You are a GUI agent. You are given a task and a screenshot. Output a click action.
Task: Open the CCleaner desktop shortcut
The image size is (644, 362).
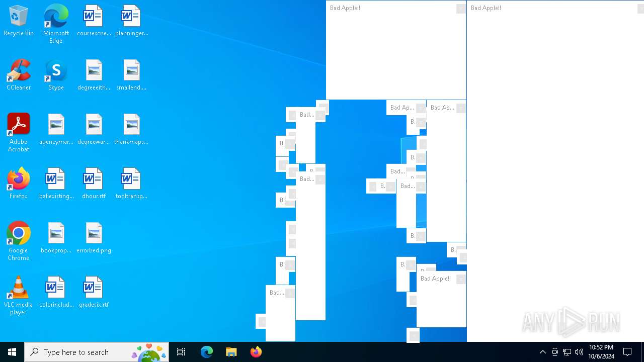(x=19, y=75)
